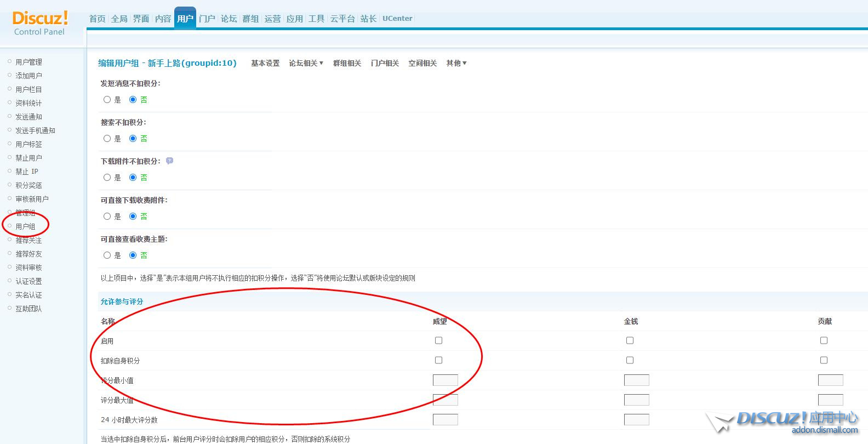Select 是 for 可直接查看收费主题
The image size is (868, 444).
coord(107,255)
